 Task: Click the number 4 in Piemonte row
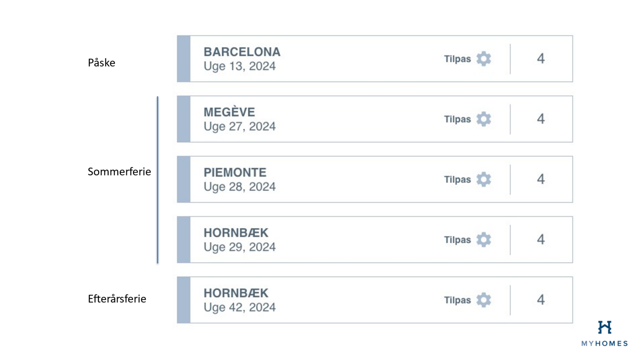tap(541, 179)
